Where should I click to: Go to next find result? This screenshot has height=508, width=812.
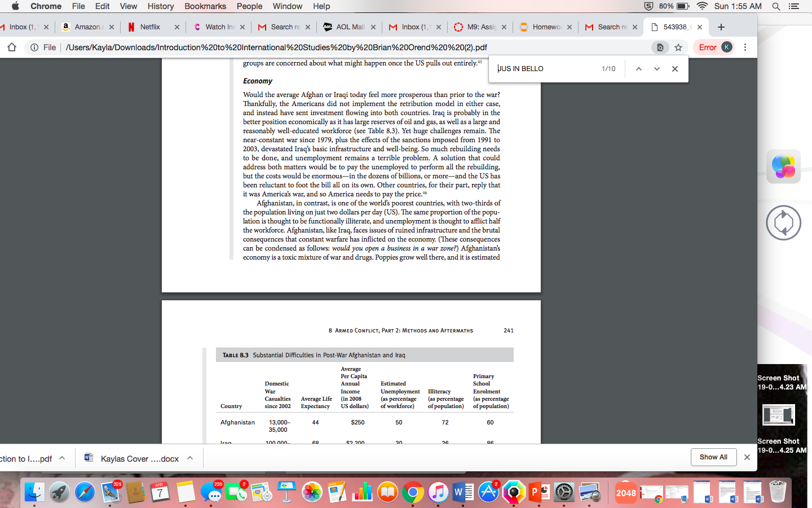657,69
